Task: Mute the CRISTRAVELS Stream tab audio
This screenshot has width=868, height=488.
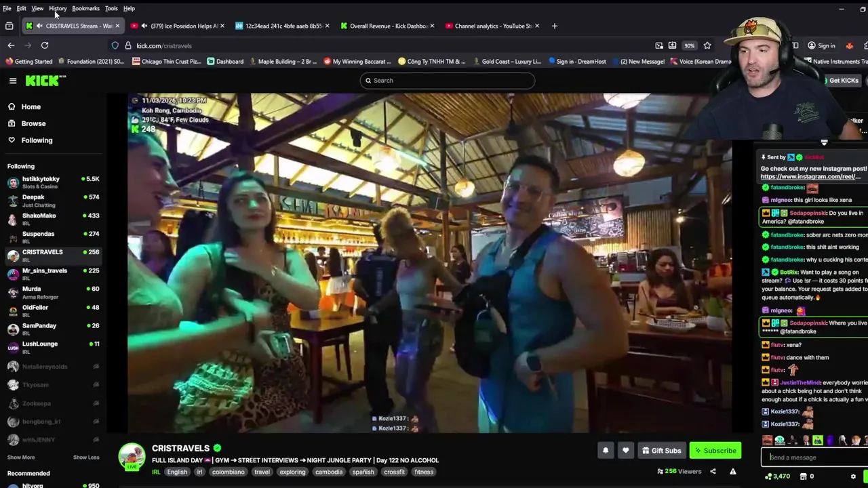Action: click(x=39, y=26)
